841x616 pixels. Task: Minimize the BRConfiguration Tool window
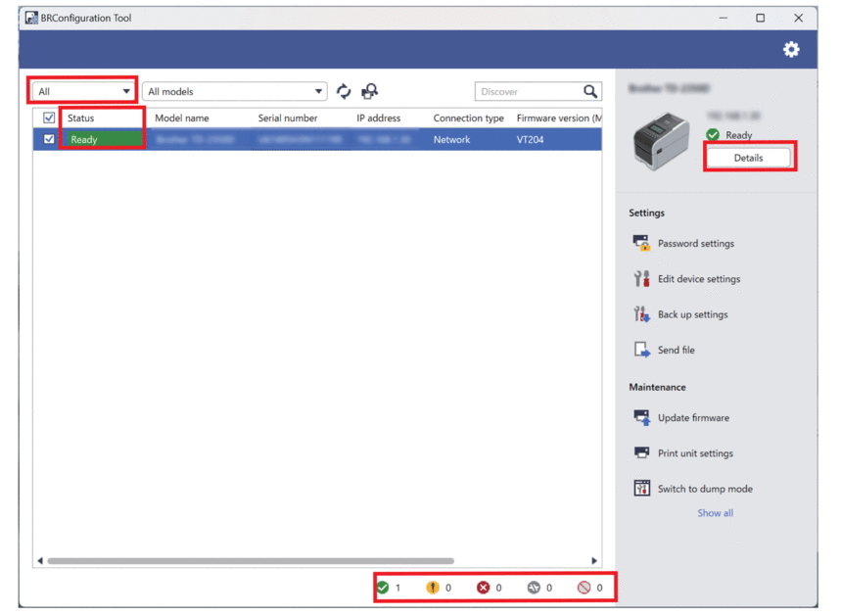click(x=723, y=18)
